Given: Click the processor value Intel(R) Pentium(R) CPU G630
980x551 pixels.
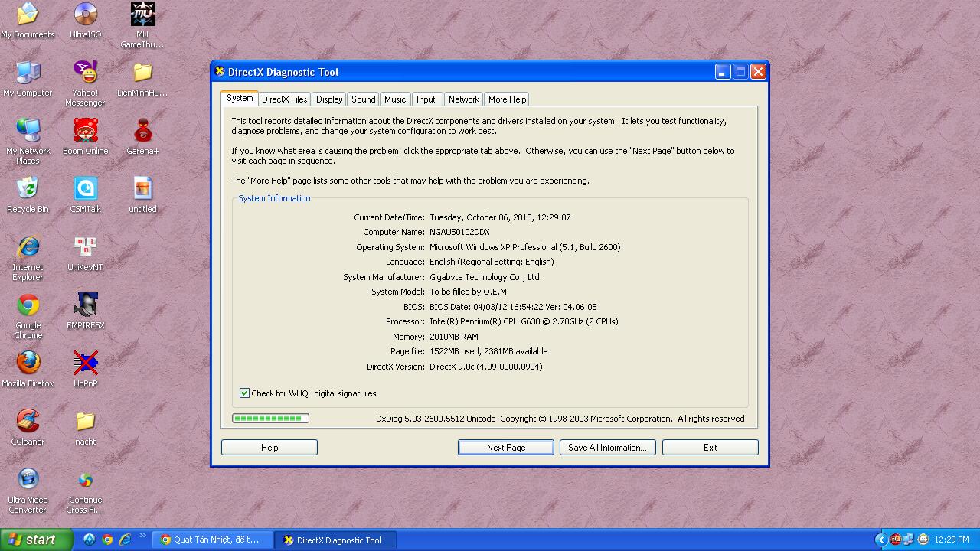Looking at the screenshot, I should [524, 321].
